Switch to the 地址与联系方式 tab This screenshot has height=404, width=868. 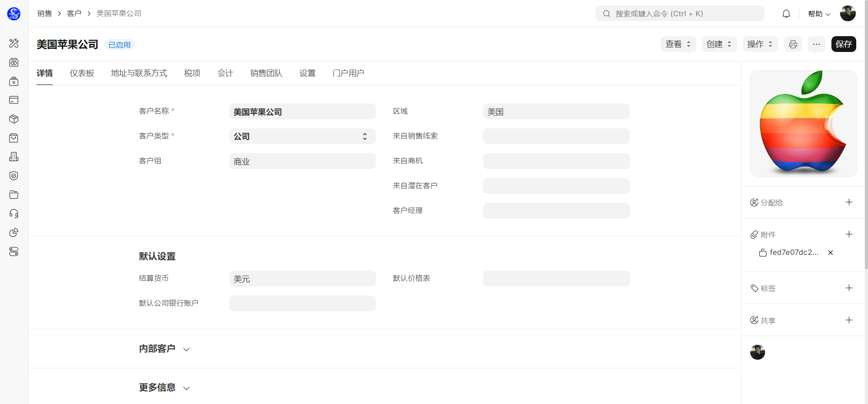click(139, 73)
